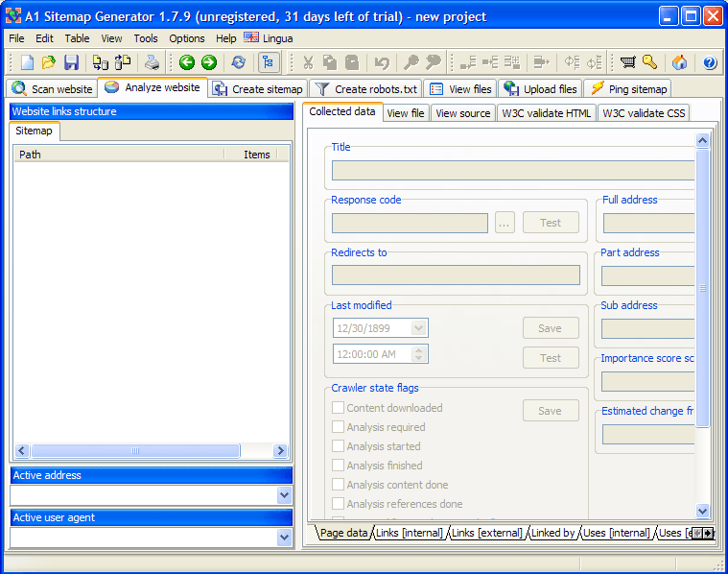Screen dimensions: 728x574
Task: Open the Active address dropdown
Action: pyautogui.click(x=284, y=495)
